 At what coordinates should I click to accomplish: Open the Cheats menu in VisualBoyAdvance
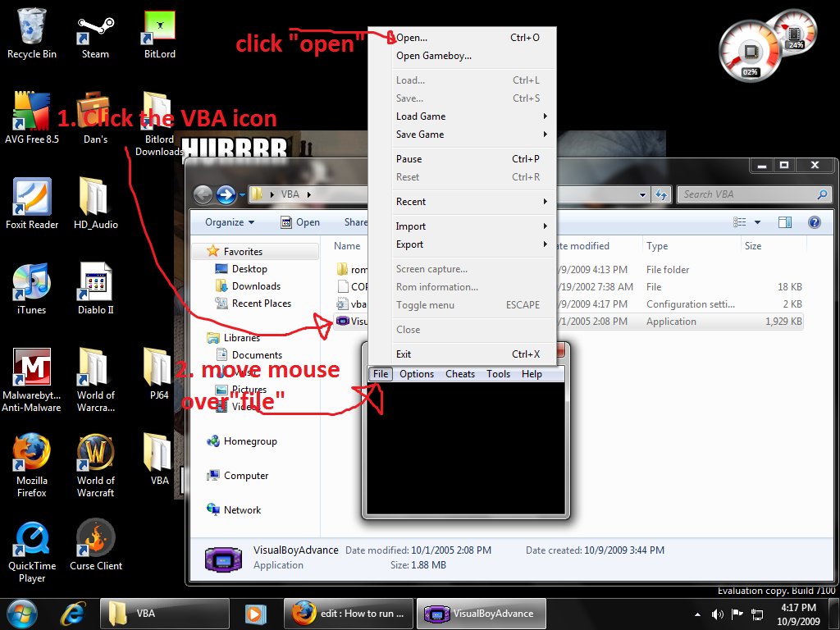click(459, 374)
